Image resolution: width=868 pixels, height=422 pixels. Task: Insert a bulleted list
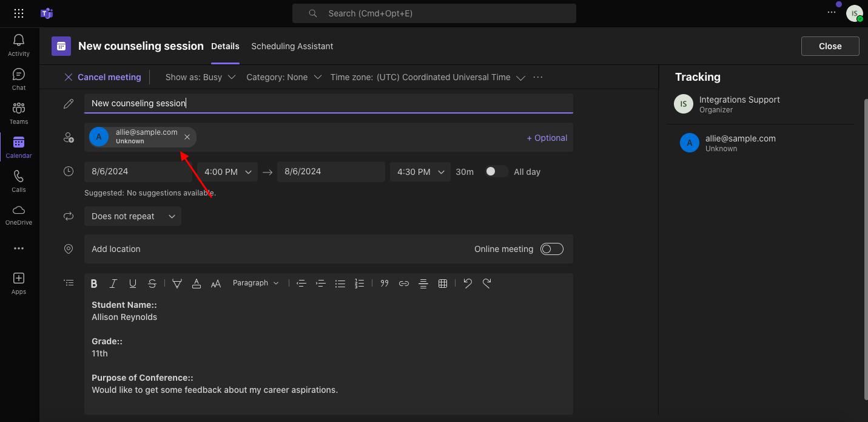340,284
